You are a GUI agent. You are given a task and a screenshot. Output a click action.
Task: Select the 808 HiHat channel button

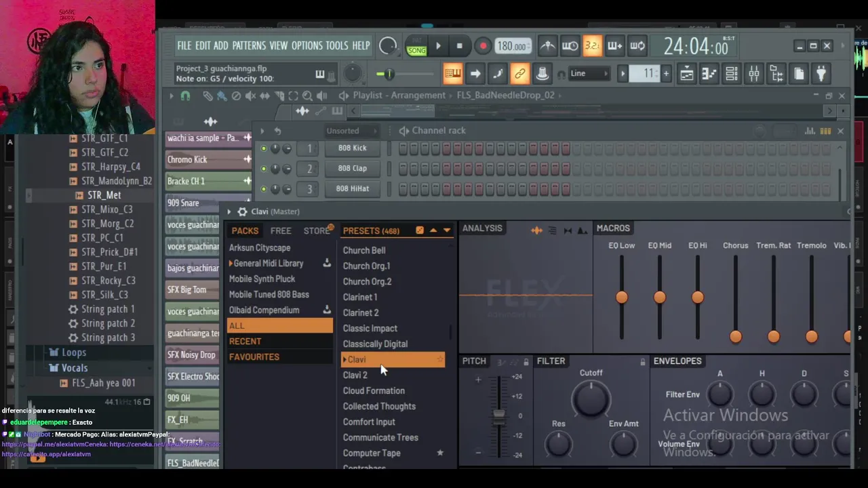click(351, 188)
